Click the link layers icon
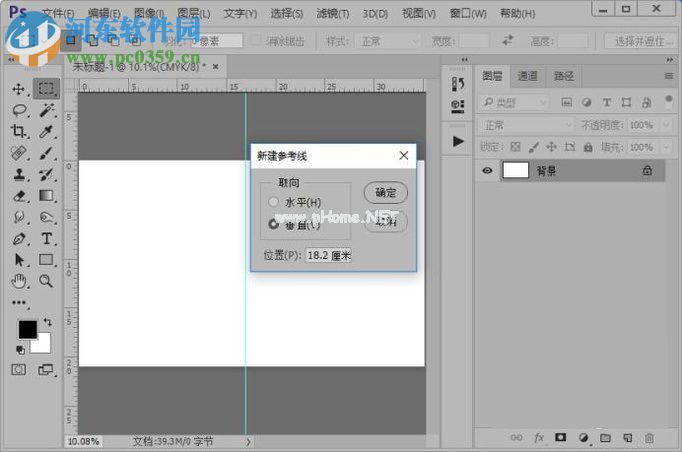 [x=516, y=438]
